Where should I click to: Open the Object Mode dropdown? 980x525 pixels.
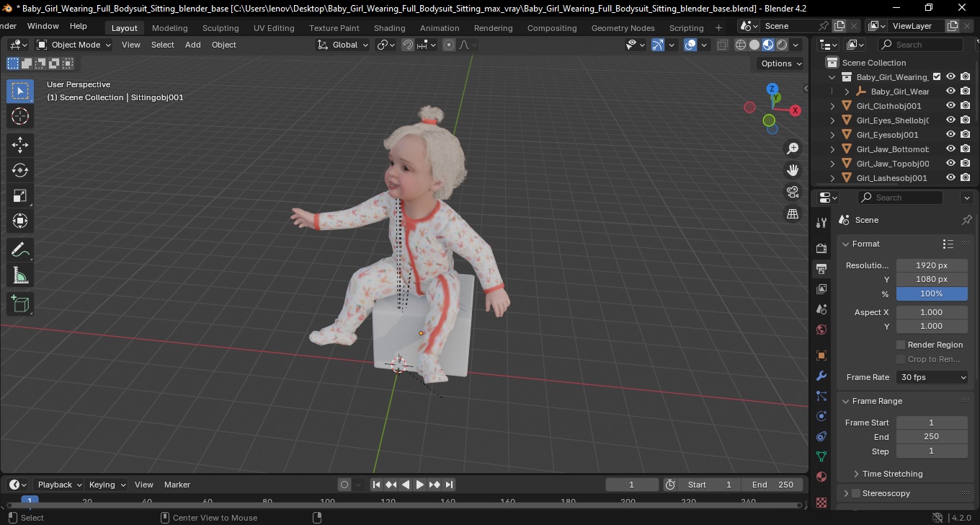point(73,45)
